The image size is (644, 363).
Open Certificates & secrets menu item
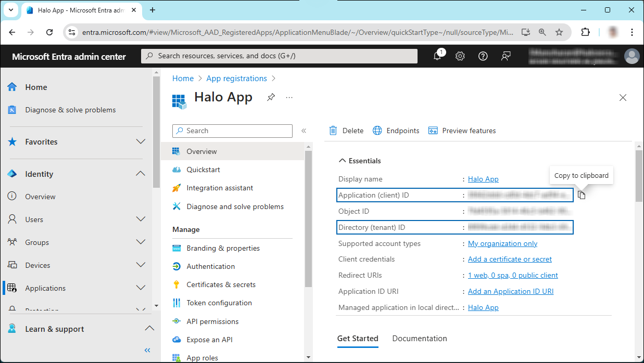(x=221, y=284)
